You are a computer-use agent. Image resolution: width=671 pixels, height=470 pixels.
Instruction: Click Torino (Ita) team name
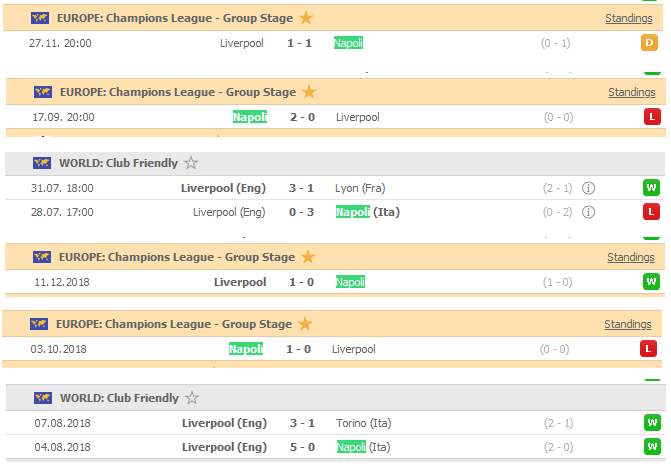(363, 423)
